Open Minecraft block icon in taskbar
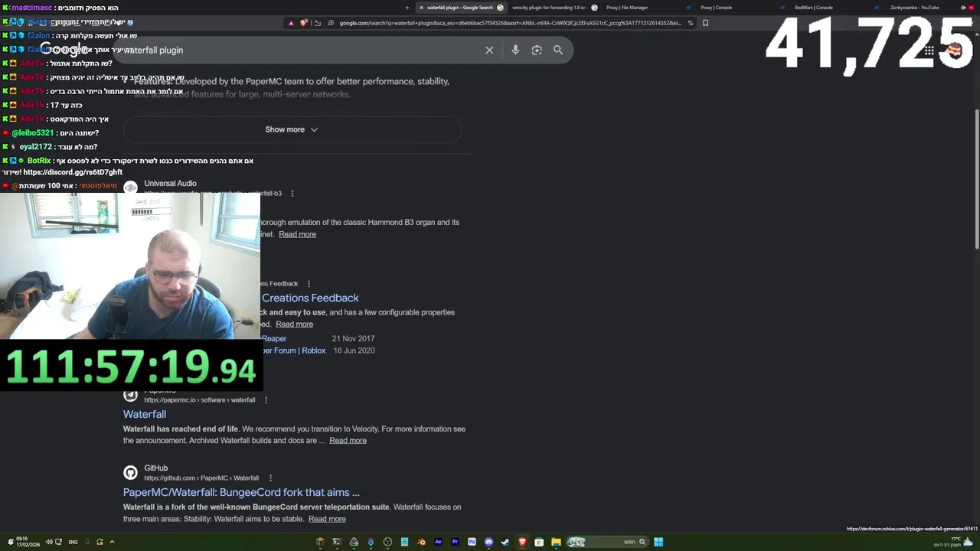980x551 pixels. [320, 542]
